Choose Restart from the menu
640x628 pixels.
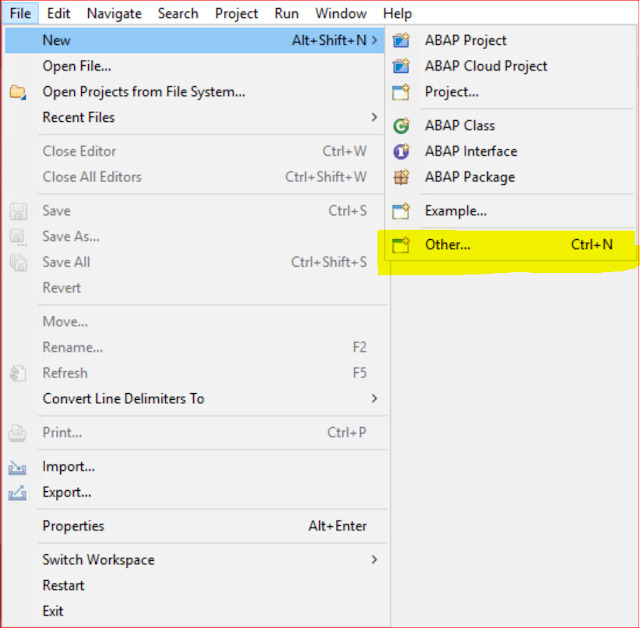(194, 585)
